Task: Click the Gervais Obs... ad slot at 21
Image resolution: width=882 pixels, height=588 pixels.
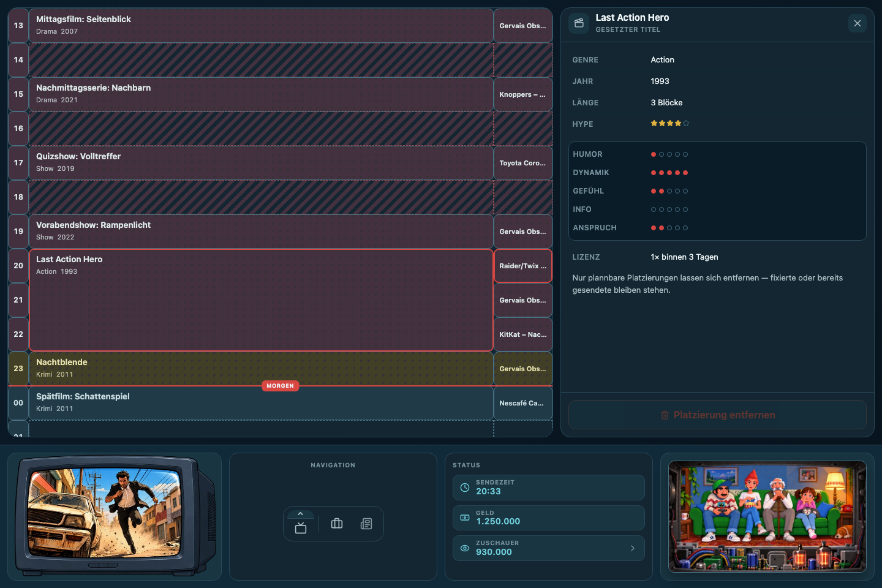Action: point(523,300)
